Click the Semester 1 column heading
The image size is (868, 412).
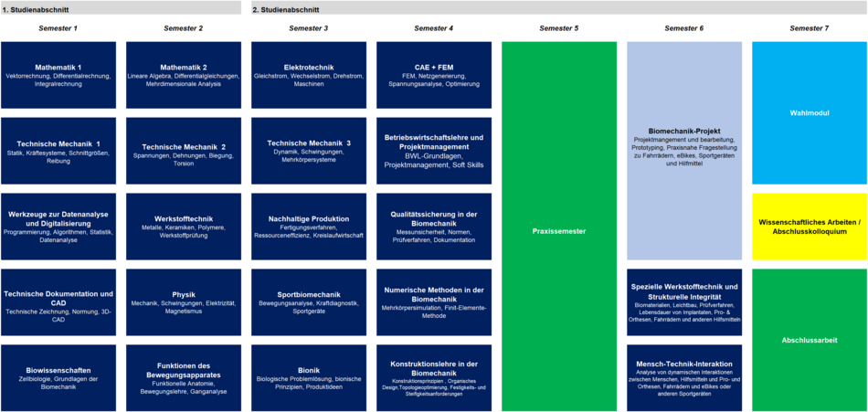58,28
